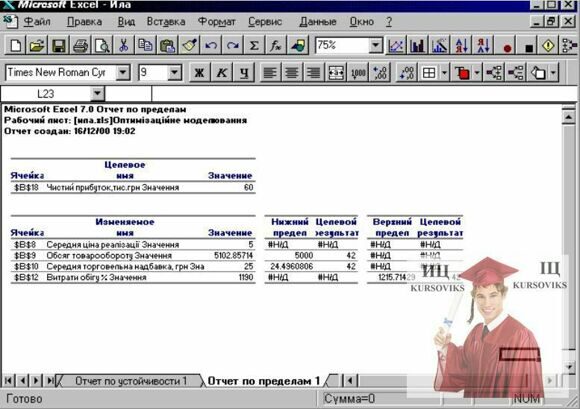Screen dimensions: 580x409
Task: Stop macro with the black square icon
Action: pyautogui.click(x=529, y=47)
